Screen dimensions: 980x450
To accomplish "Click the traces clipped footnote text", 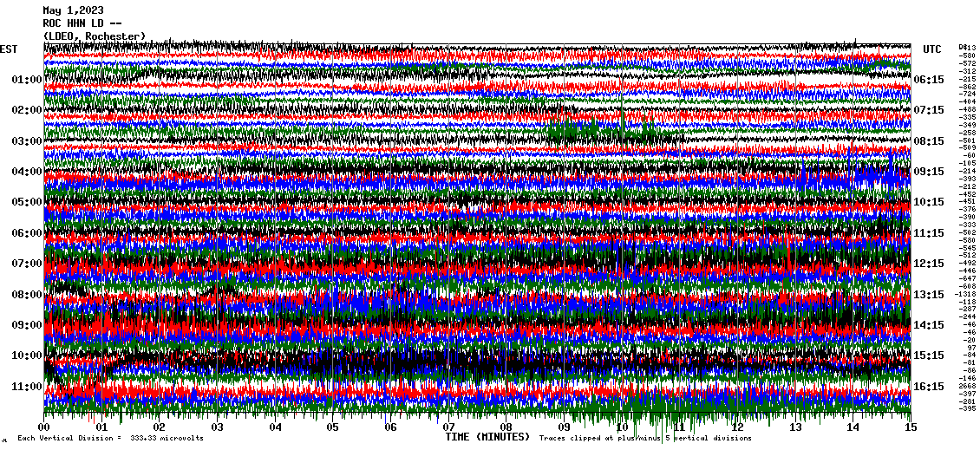I will point(645,439).
